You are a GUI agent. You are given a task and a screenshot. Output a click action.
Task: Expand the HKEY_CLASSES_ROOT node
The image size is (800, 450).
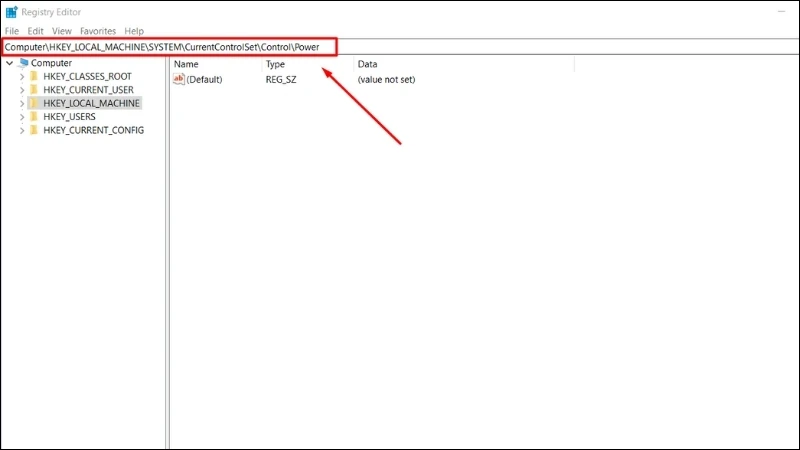22,77
